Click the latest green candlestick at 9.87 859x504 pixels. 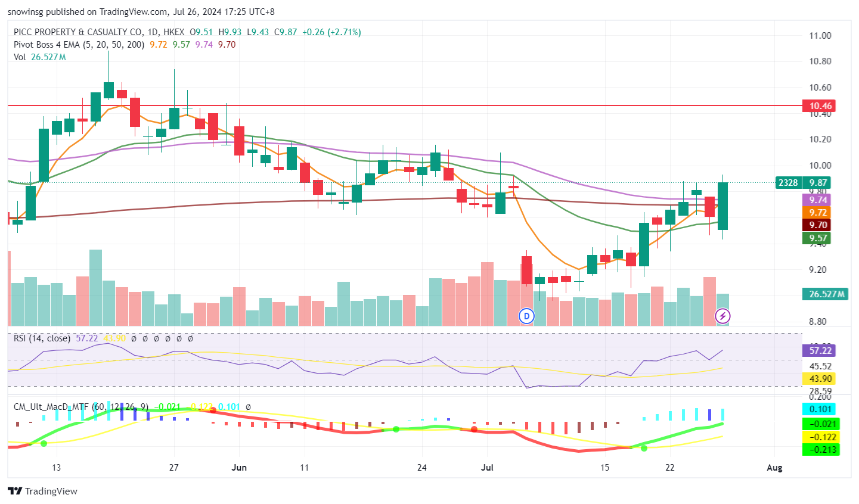click(722, 206)
